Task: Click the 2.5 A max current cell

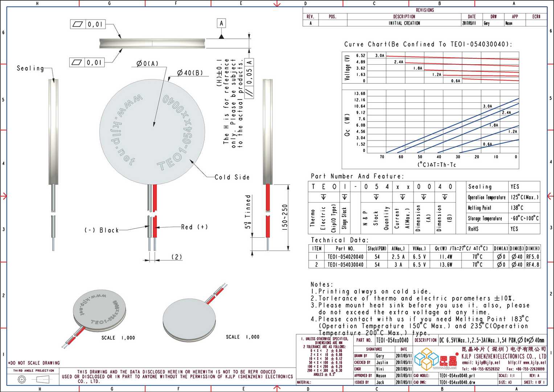Action: coord(398,257)
